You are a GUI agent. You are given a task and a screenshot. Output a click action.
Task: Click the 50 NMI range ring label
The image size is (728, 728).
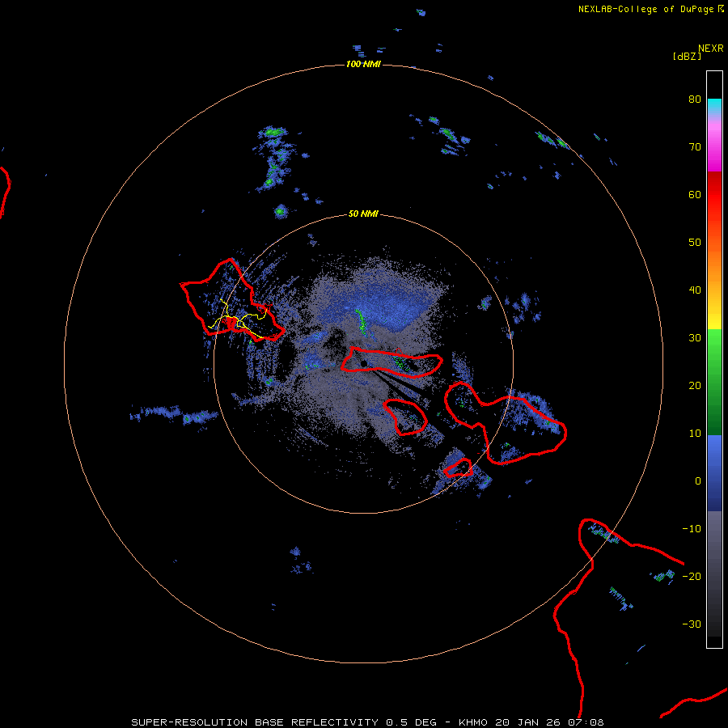(363, 214)
